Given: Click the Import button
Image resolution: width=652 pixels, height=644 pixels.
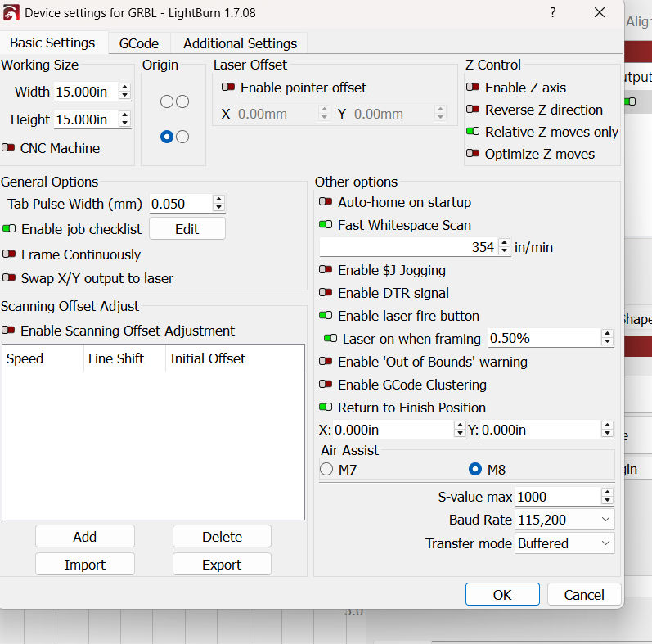Looking at the screenshot, I should [x=85, y=565].
